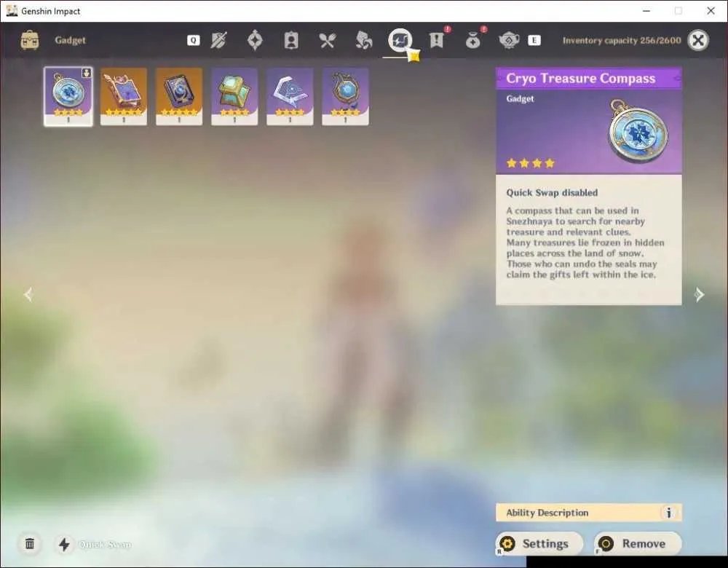The height and width of the screenshot is (568, 728).
Task: Select the three-star blue pendant gadget
Action: [345, 97]
